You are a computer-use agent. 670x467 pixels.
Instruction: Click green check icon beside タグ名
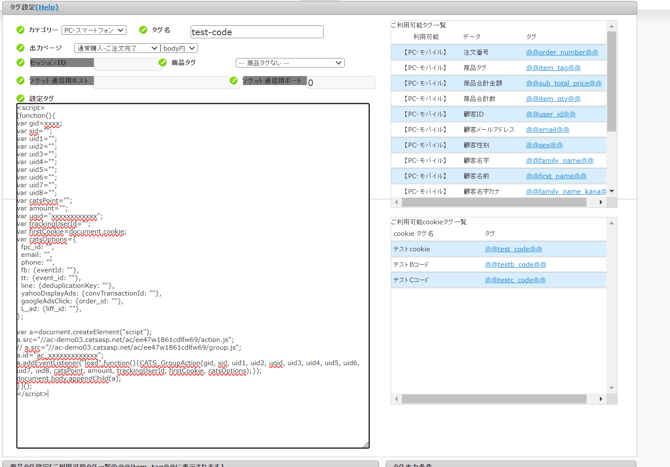[143, 30]
